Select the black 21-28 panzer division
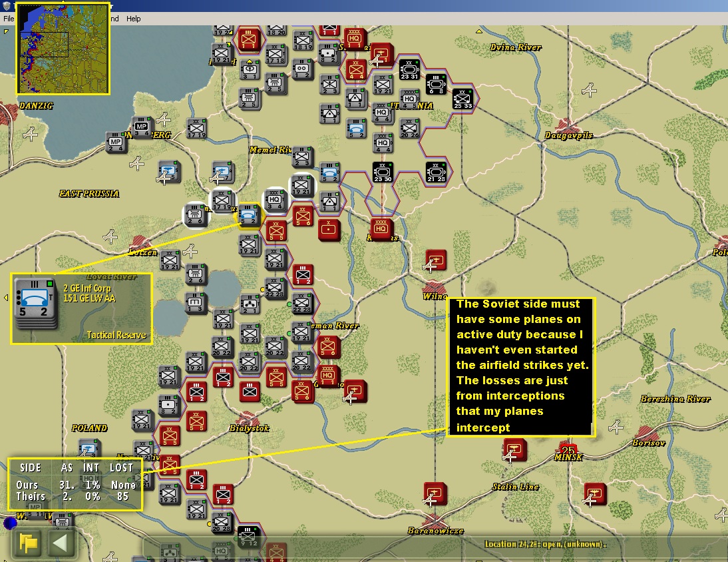The image size is (728, 562). 436,172
